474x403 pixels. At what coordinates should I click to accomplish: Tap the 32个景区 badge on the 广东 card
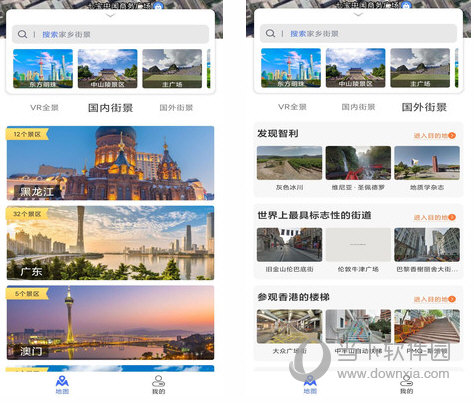pyautogui.click(x=27, y=214)
